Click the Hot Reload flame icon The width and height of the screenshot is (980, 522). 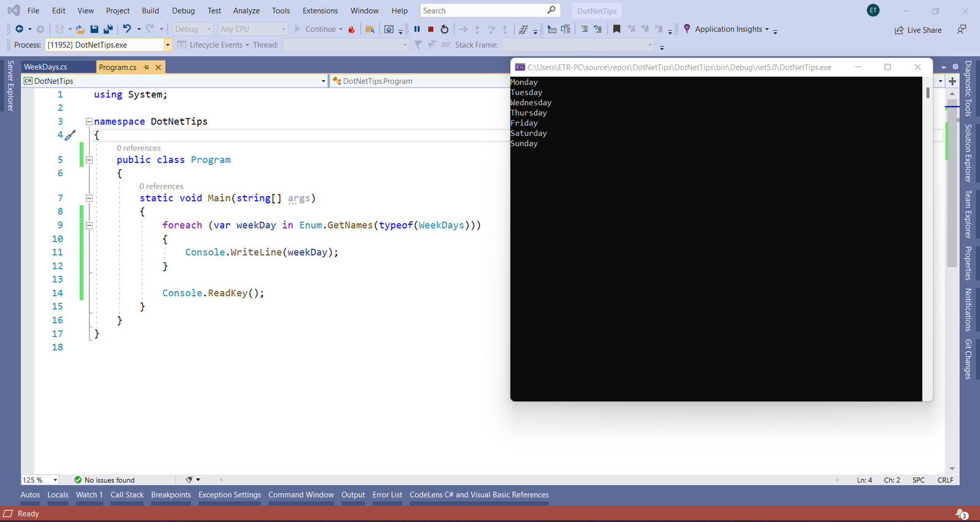[352, 29]
